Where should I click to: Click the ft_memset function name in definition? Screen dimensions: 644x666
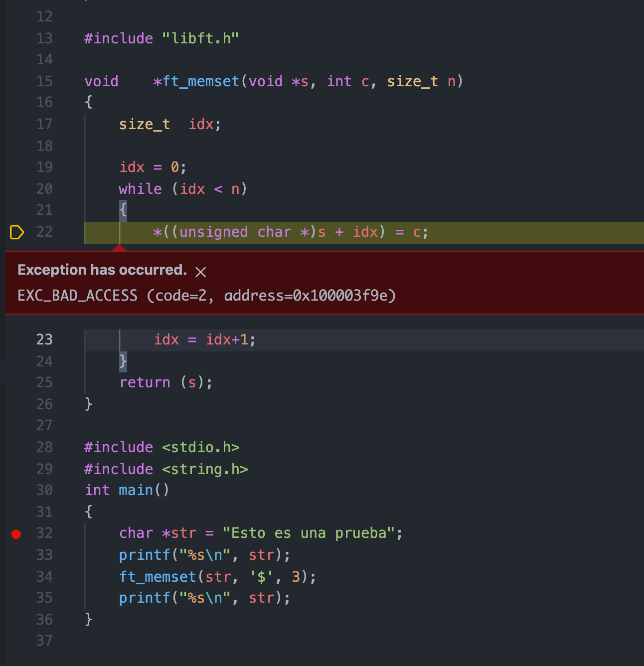click(x=201, y=81)
